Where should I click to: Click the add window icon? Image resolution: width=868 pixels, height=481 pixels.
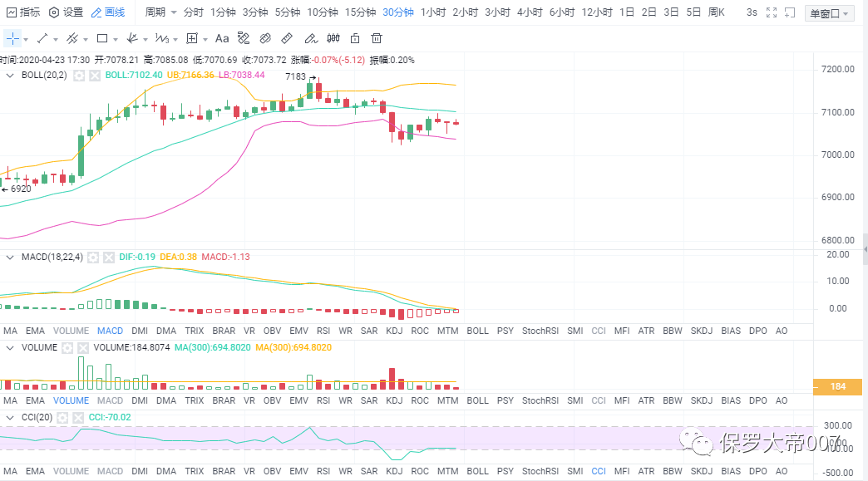coord(791,12)
